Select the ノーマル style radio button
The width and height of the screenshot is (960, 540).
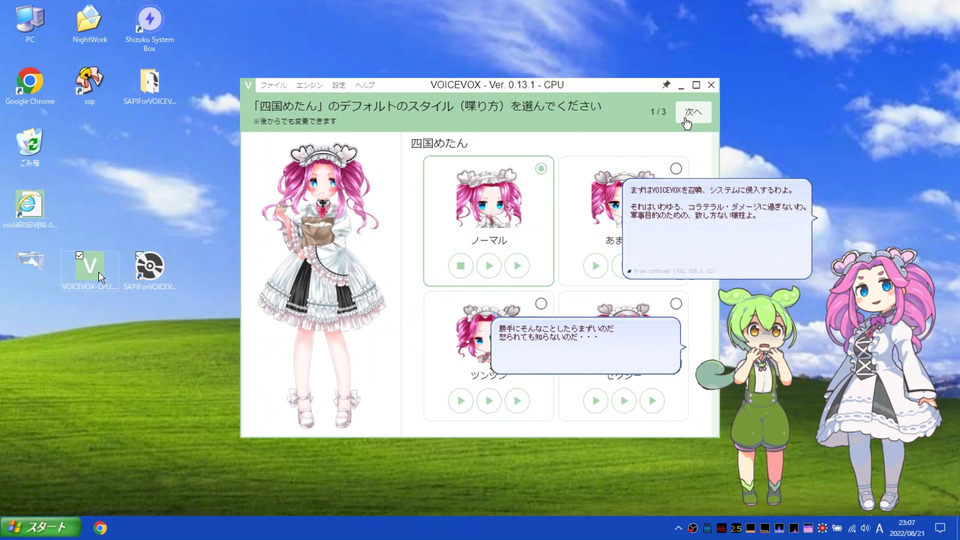tap(541, 168)
